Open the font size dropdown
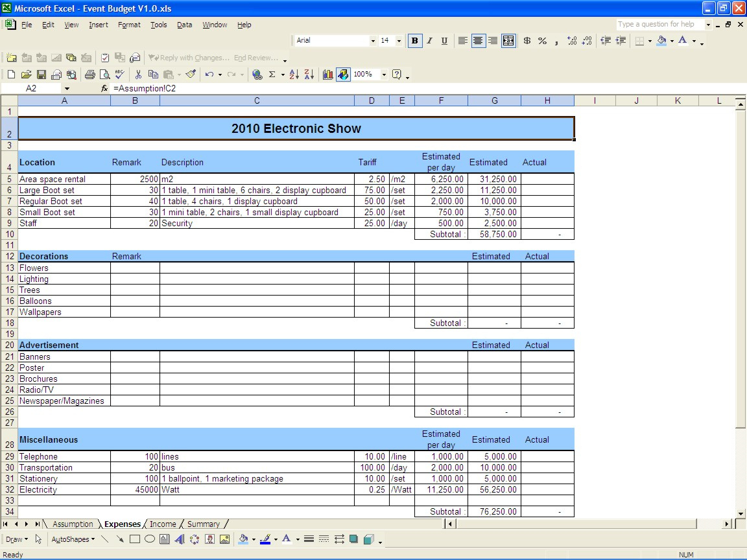747x560 pixels. click(x=399, y=41)
